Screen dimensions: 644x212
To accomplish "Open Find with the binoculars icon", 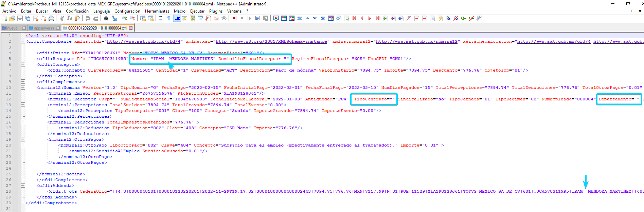I will point(106,18).
